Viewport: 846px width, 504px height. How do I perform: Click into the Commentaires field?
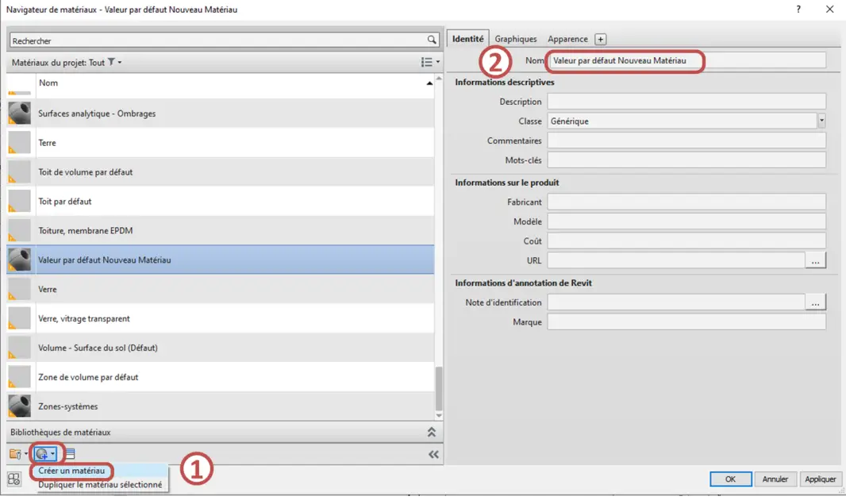(686, 140)
